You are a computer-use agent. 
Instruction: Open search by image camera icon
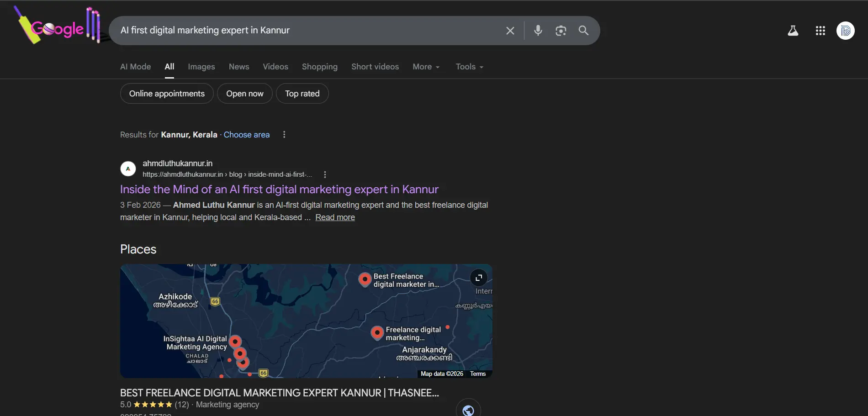561,31
